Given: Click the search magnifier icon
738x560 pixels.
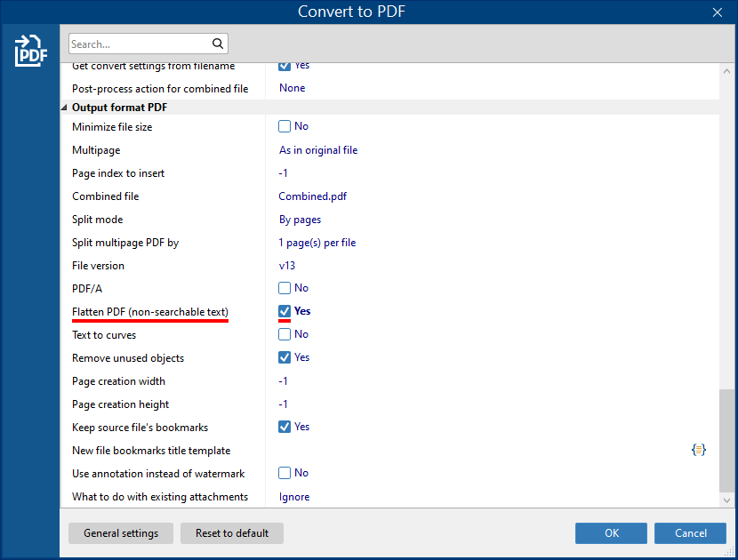Looking at the screenshot, I should point(218,43).
